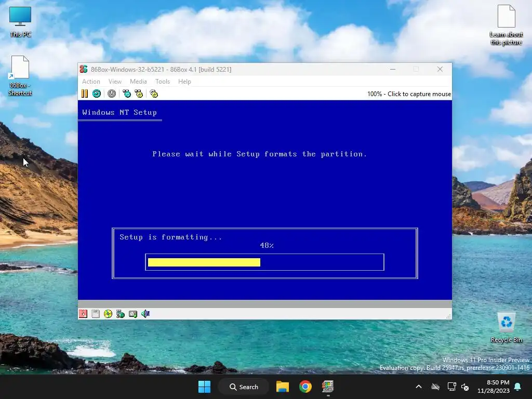Click '100% - Click to capture mouse' status text

(x=409, y=94)
